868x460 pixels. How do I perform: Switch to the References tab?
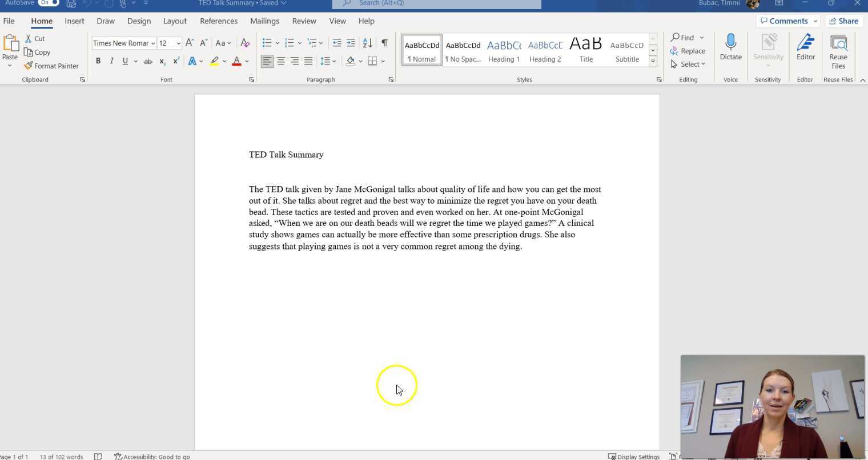[218, 21]
